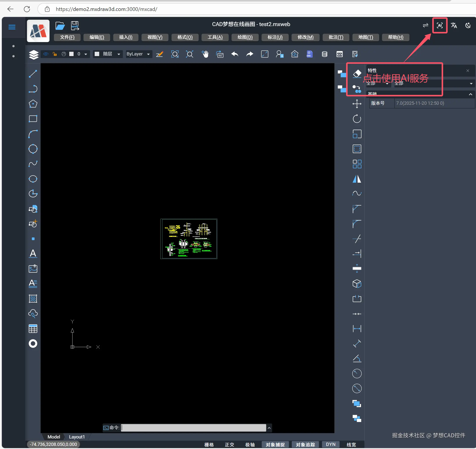Viewport: 476px width, 449px height.
Task: Select the Mirror modify tool
Action: 357,179
